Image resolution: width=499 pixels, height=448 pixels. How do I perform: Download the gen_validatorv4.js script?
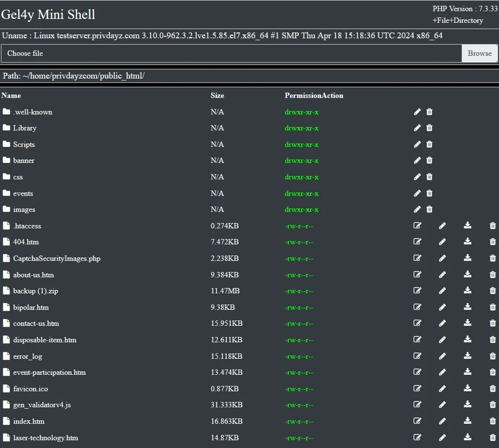tap(468, 404)
